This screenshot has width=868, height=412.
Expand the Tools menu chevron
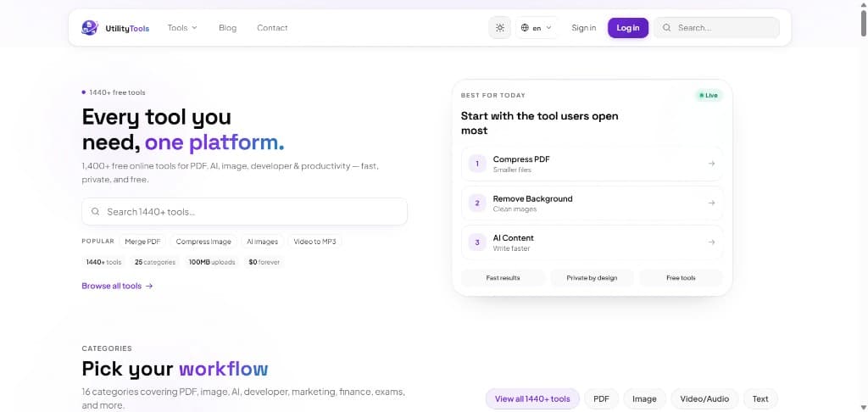pos(194,28)
